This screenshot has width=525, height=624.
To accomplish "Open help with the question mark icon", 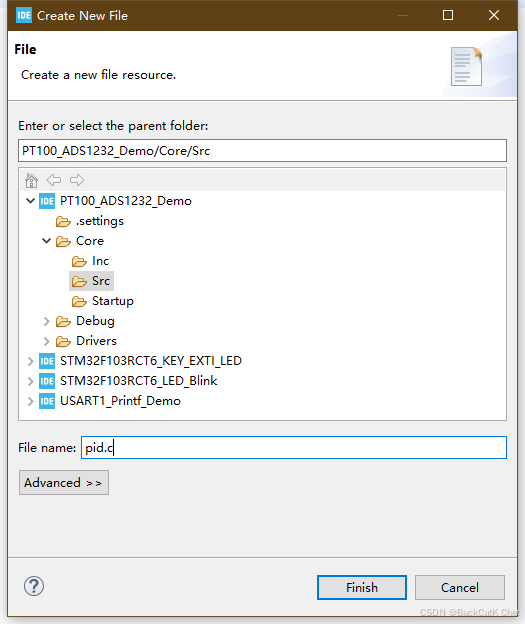I will point(34,586).
